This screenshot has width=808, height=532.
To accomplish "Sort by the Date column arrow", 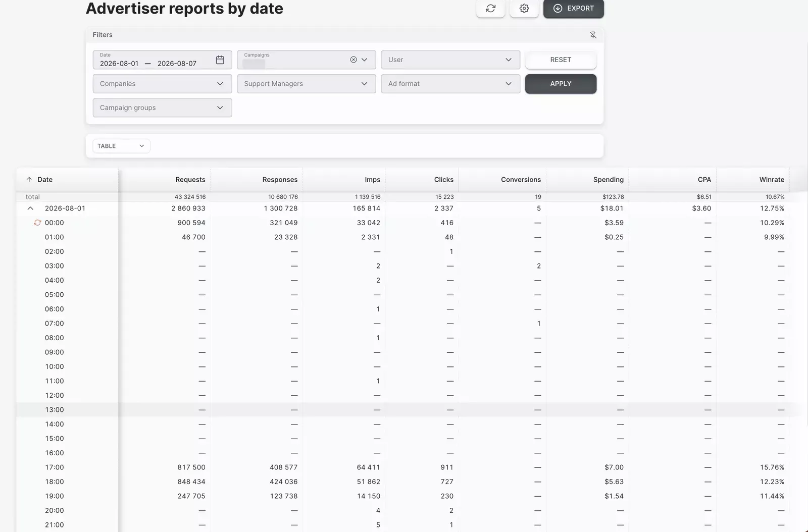I will [x=29, y=180].
